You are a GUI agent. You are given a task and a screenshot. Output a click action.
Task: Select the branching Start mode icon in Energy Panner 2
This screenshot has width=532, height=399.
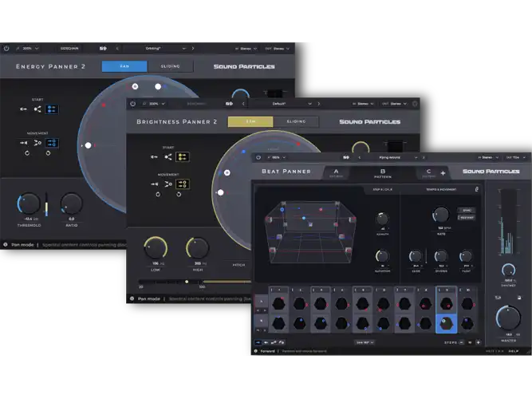pyautogui.click(x=37, y=109)
